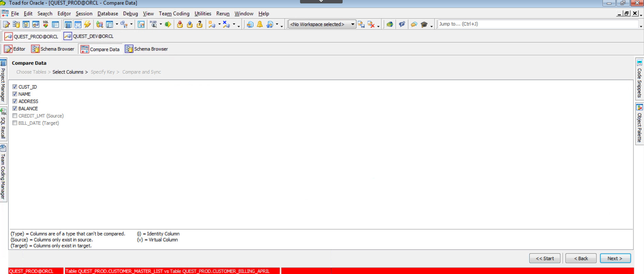Viewport: 644px width, 274px height.
Task: Go to Choose Tables wizard step
Action: coord(31,72)
